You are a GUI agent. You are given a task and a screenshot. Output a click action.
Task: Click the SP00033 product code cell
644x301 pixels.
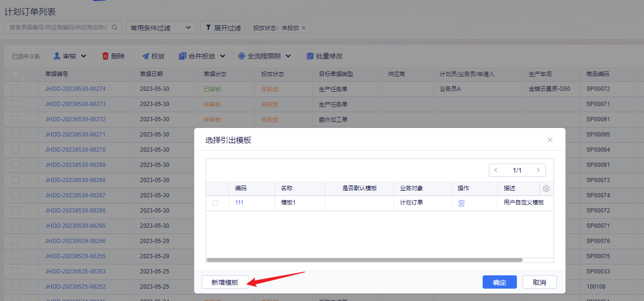pos(598,272)
